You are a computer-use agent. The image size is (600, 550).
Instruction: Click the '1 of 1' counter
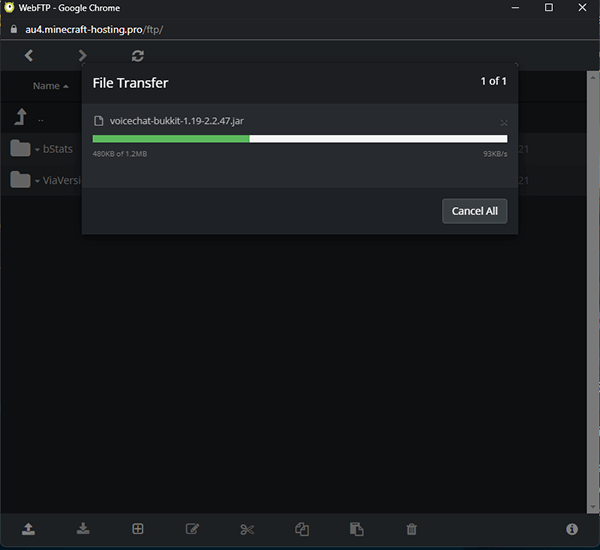494,81
